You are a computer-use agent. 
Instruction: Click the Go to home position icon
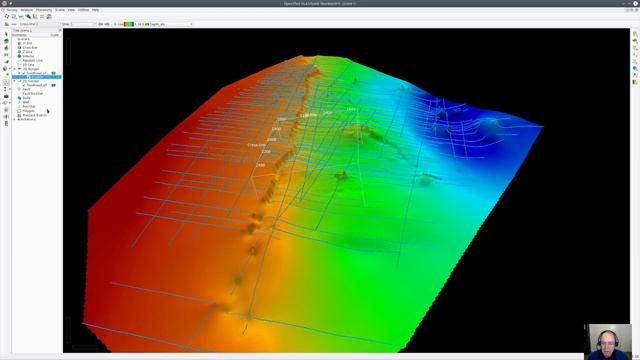tap(6, 41)
